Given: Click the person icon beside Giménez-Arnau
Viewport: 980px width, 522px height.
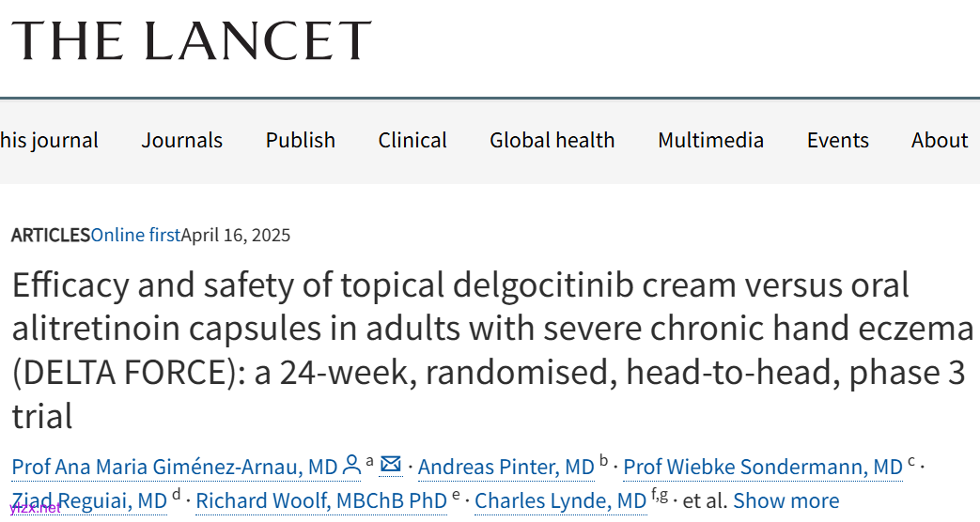Looking at the screenshot, I should point(352,465).
